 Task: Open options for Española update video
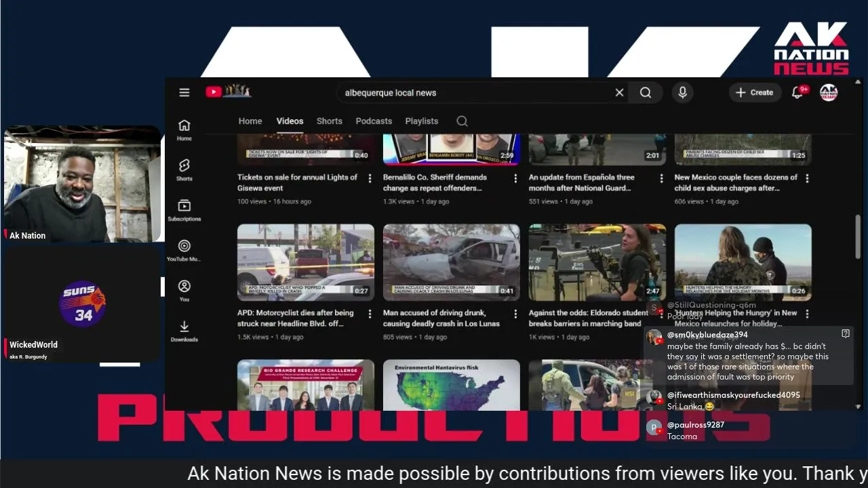pos(661,178)
